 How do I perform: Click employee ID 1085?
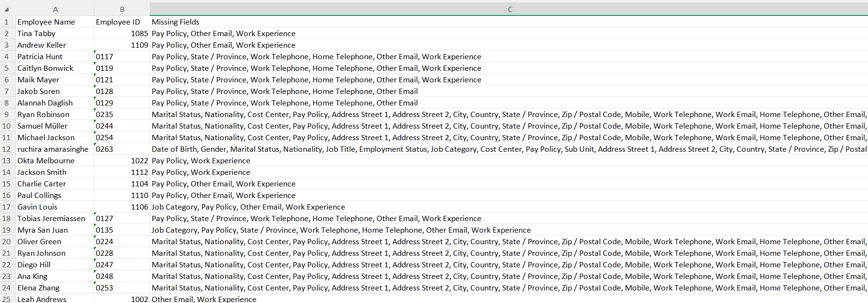tap(122, 33)
